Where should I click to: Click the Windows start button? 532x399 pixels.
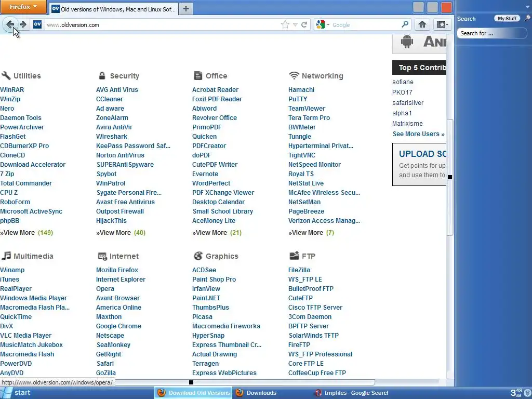coord(16,393)
